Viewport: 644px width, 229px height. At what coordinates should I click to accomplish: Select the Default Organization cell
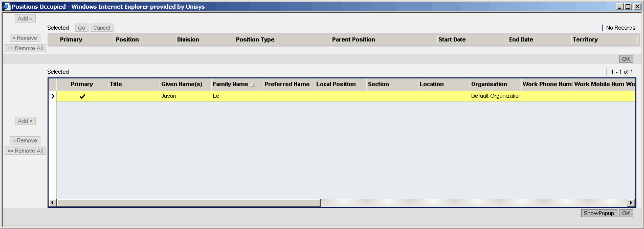[x=496, y=96]
